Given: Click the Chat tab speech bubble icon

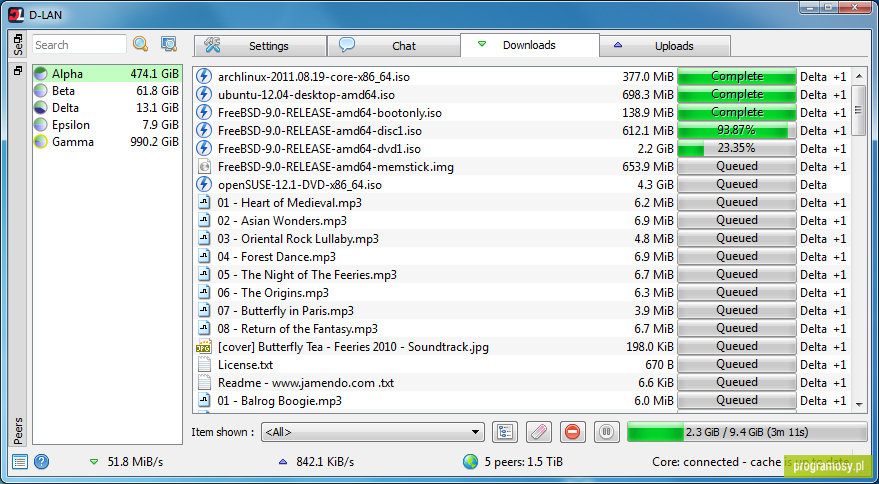Looking at the screenshot, I should [347, 45].
